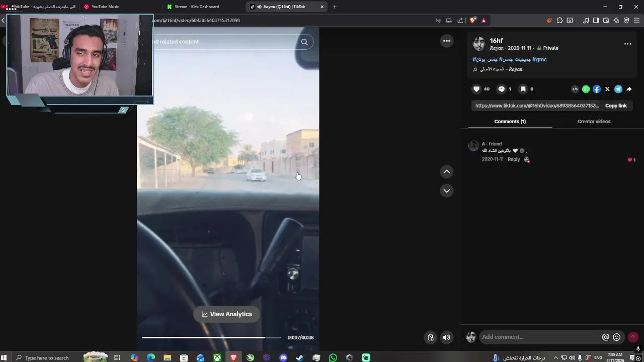644x362 pixels.
Task: Open Task View on the taskbar
Action: point(117,357)
